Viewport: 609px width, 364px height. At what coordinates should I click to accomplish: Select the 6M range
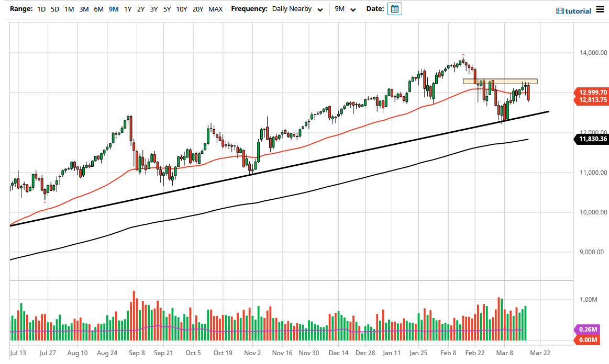(x=98, y=9)
